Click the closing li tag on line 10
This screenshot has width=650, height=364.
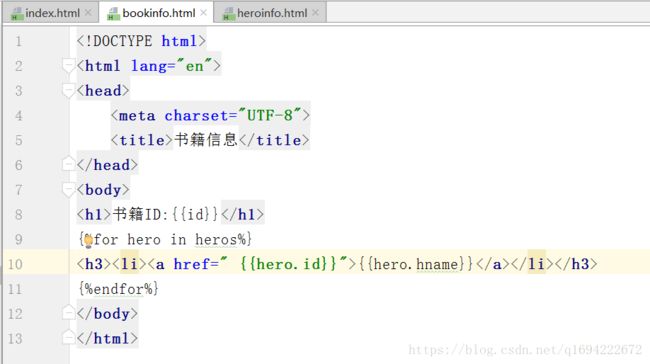point(532,264)
